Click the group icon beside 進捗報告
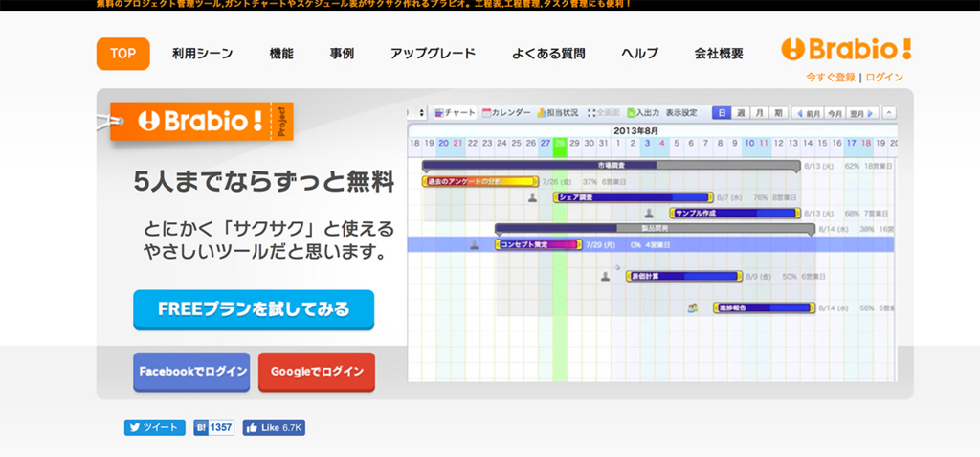980x457 pixels. 693,308
